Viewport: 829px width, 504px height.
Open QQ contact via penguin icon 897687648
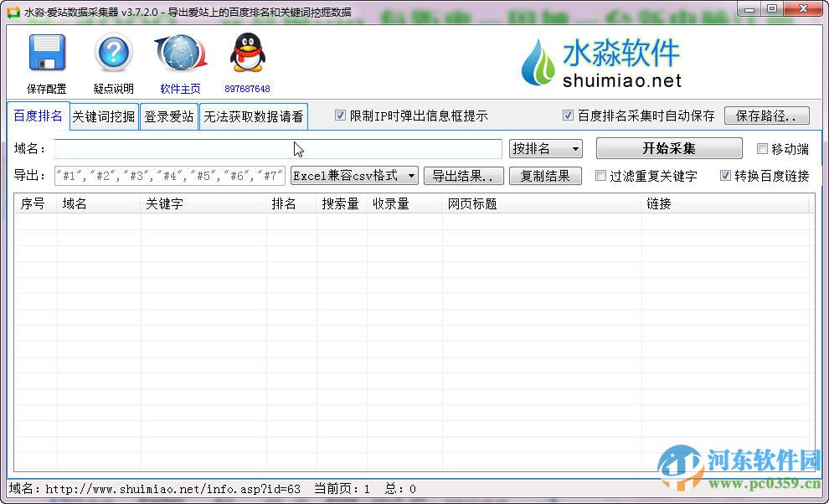click(x=247, y=53)
